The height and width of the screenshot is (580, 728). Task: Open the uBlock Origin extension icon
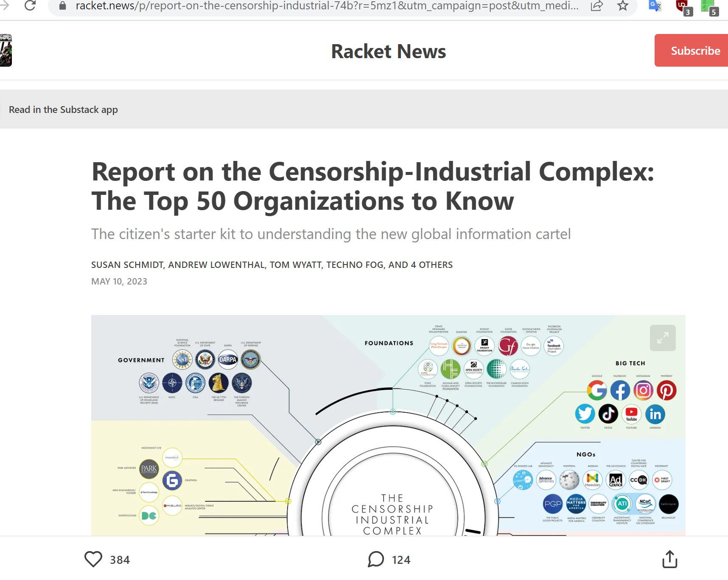[683, 6]
